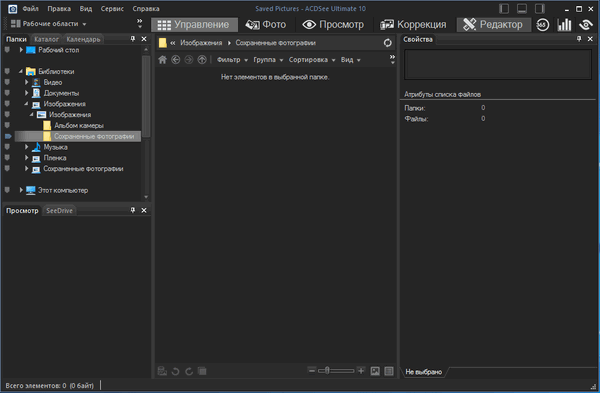Open Коррекция (Develop) mode
The width and height of the screenshot is (600, 393).
(413, 25)
